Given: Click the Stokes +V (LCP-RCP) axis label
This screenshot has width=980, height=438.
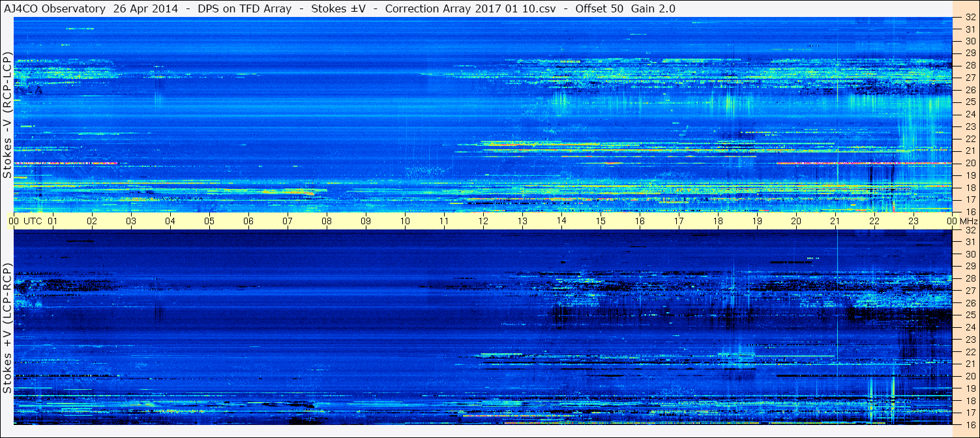Looking at the screenshot, I should pyautogui.click(x=7, y=328).
